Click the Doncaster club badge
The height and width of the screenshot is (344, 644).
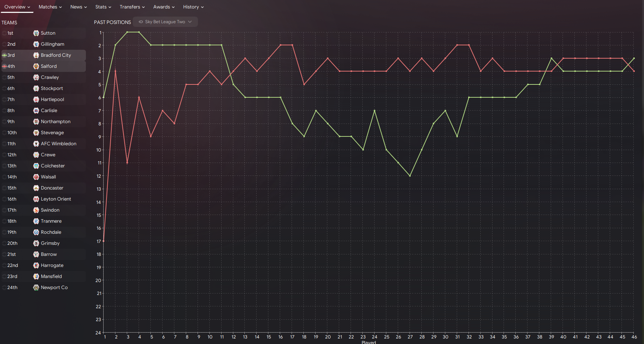point(36,188)
